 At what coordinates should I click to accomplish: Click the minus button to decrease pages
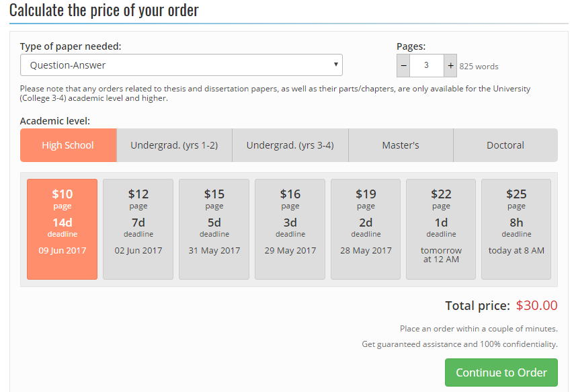[x=403, y=66]
